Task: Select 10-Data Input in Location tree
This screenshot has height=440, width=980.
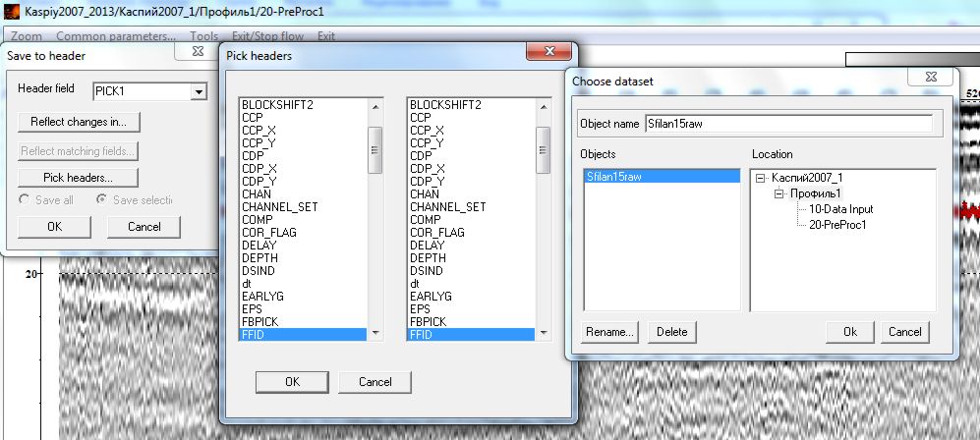Action: coord(840,209)
